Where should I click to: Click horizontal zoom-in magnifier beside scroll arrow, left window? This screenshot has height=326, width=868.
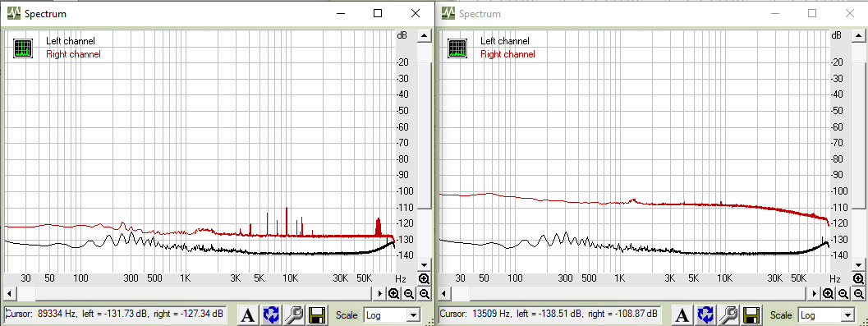[x=393, y=293]
